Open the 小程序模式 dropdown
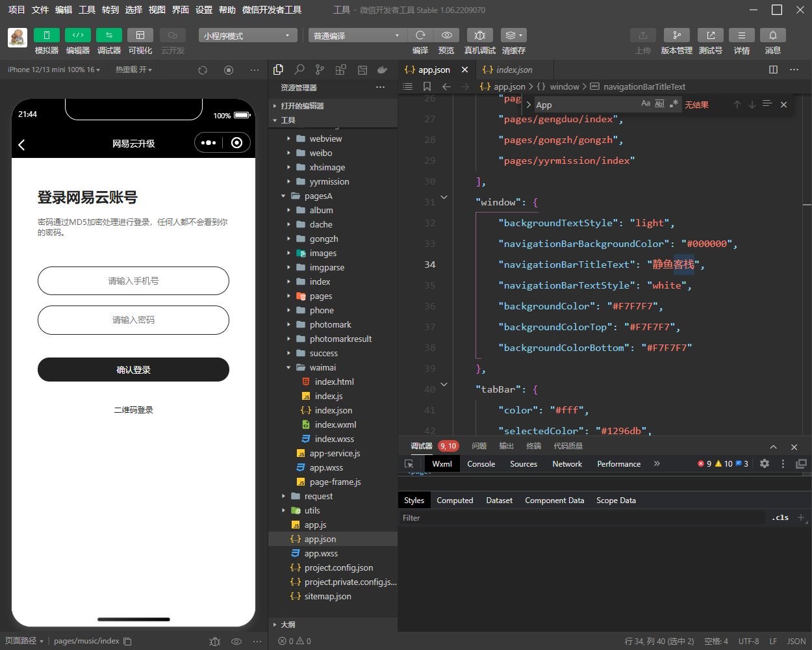This screenshot has height=650, width=812. 247,36
